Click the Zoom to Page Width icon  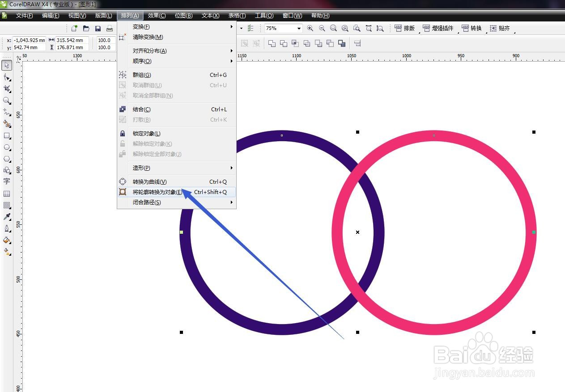click(368, 28)
